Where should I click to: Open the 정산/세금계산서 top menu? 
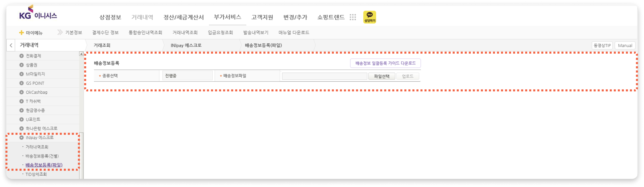[184, 17]
